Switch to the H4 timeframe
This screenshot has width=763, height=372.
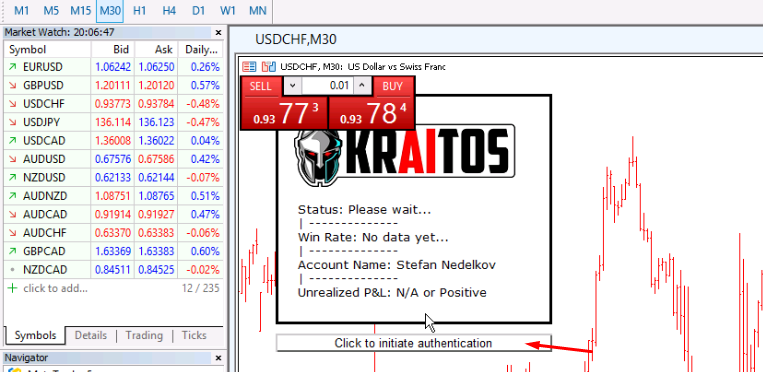point(169,11)
